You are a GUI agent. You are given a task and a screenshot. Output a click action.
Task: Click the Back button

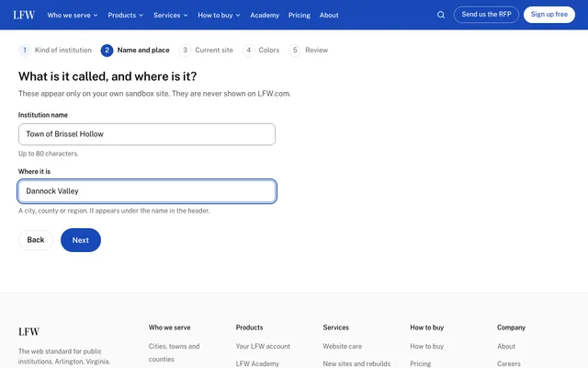click(x=36, y=240)
